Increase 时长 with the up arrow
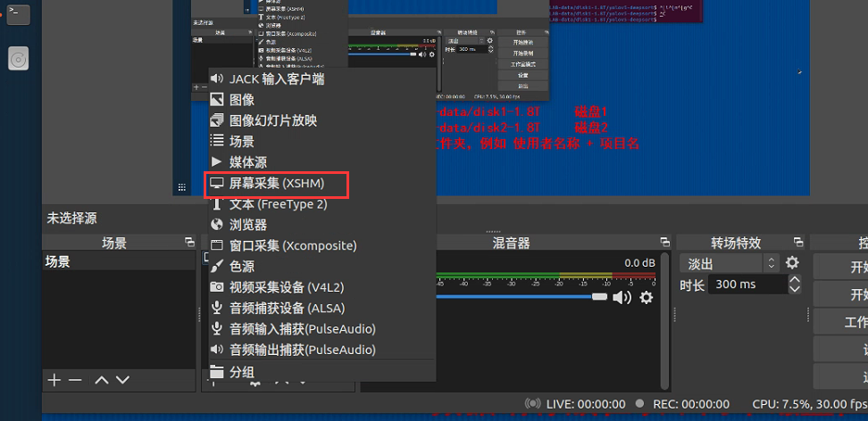The width and height of the screenshot is (868, 421). (795, 279)
